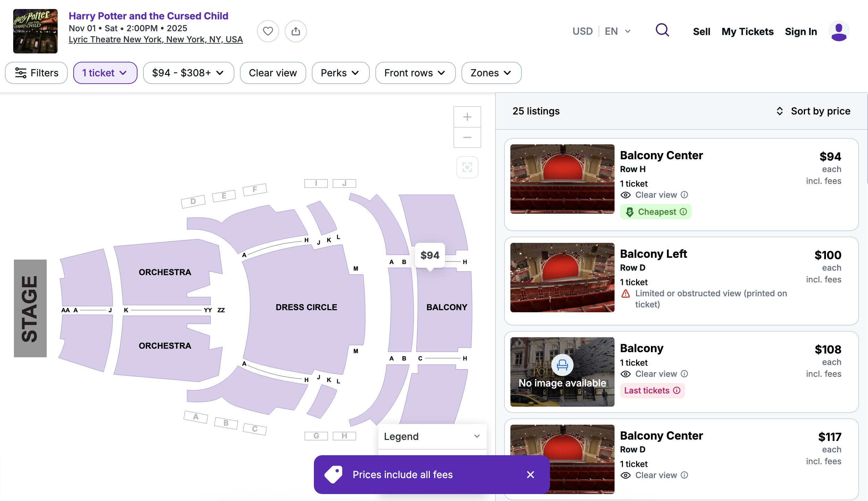Screen dimensions: 868x501
Task: Open My Tickets
Action: [x=748, y=32]
